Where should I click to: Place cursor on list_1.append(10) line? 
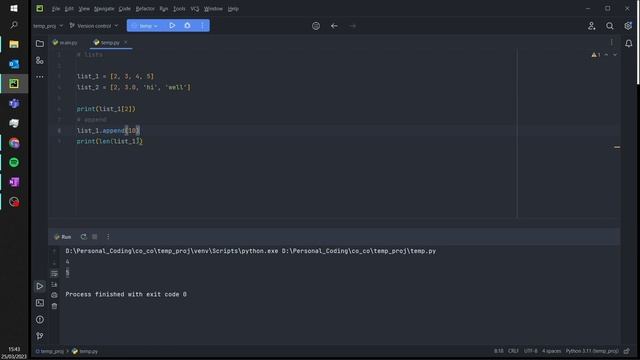[108, 131]
